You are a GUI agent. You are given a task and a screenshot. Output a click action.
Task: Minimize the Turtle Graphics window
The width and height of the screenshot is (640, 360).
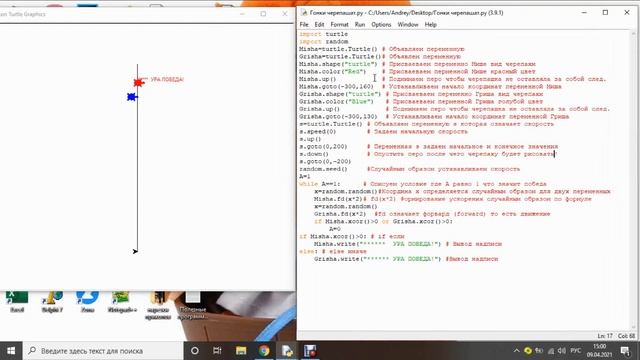tap(242, 14)
